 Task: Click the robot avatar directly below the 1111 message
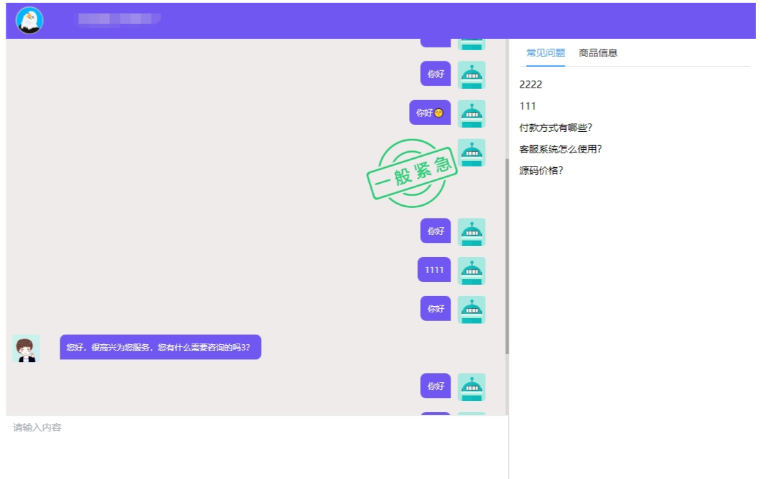click(x=471, y=309)
